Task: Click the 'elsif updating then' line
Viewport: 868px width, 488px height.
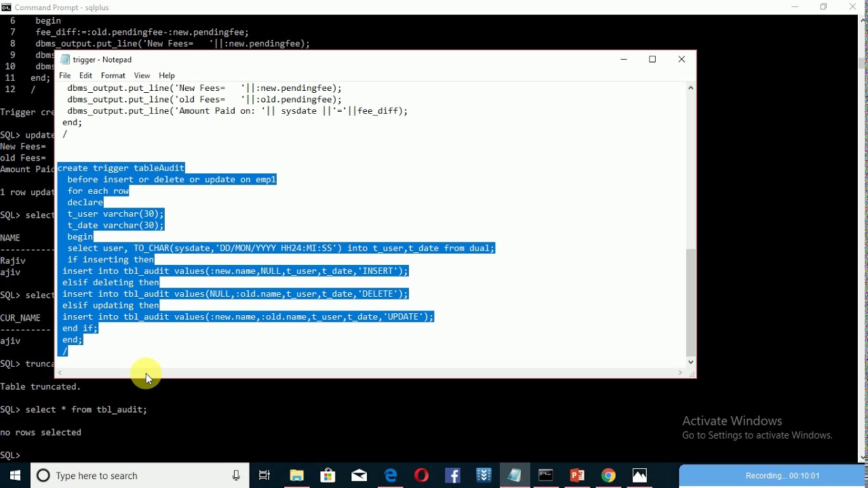Action: pyautogui.click(x=111, y=305)
